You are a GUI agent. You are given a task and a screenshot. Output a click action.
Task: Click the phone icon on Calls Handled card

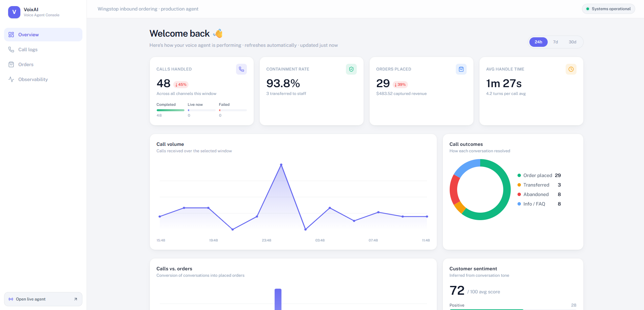(241, 69)
